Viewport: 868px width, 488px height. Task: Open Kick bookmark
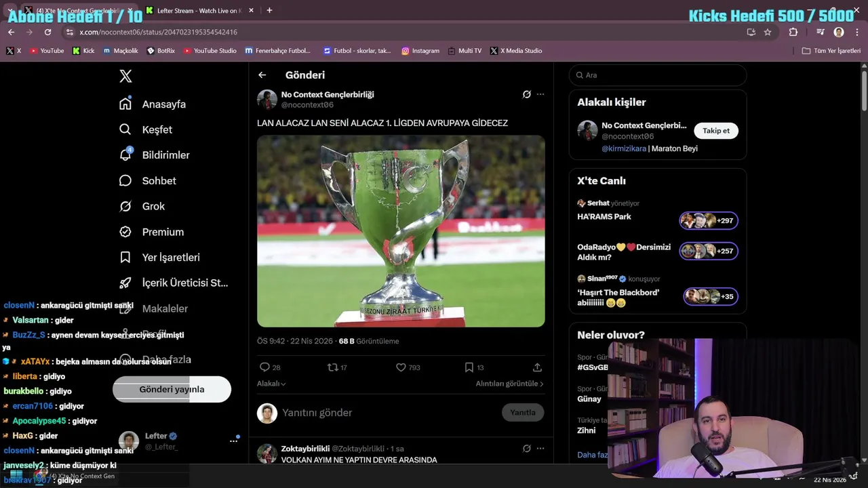click(x=83, y=51)
